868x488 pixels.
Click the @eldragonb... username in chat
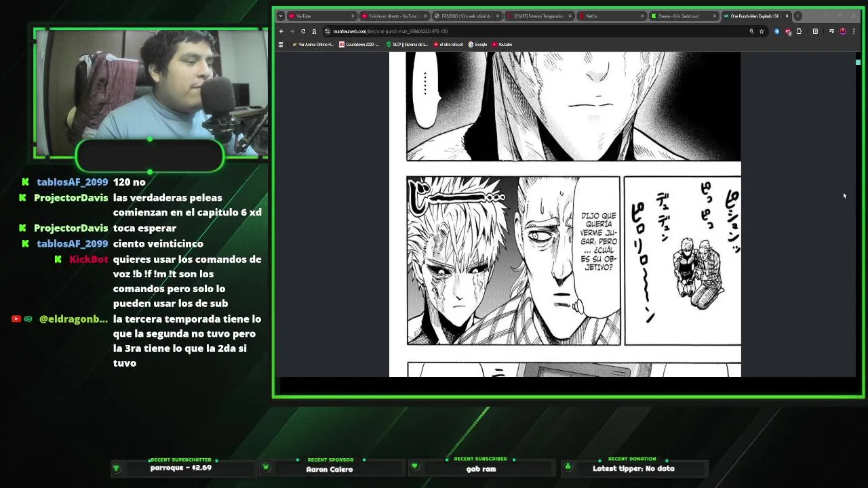73,319
